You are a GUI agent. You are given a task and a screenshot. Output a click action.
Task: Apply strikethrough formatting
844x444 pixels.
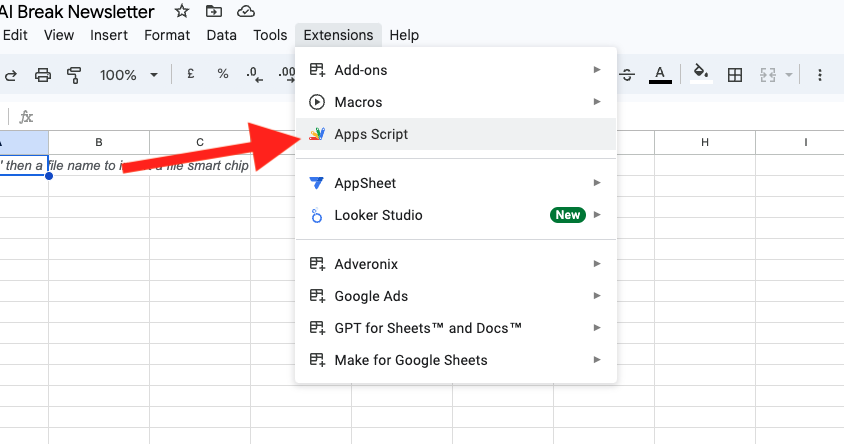(627, 75)
